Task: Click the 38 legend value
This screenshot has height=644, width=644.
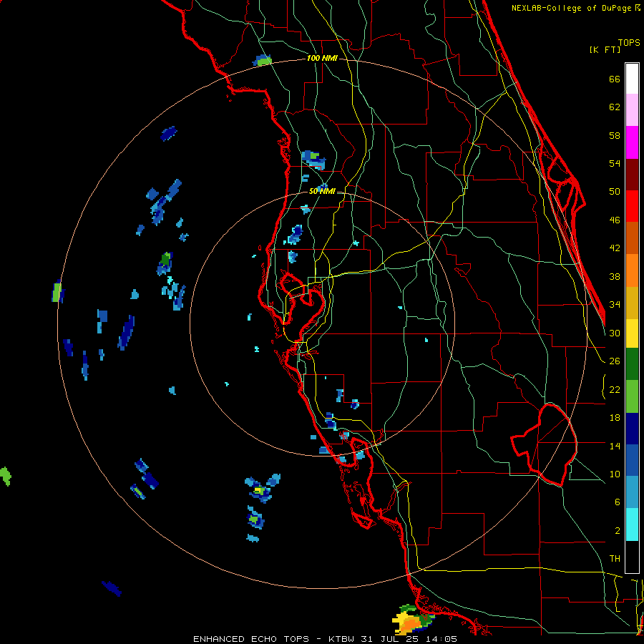Action: pyautogui.click(x=615, y=276)
